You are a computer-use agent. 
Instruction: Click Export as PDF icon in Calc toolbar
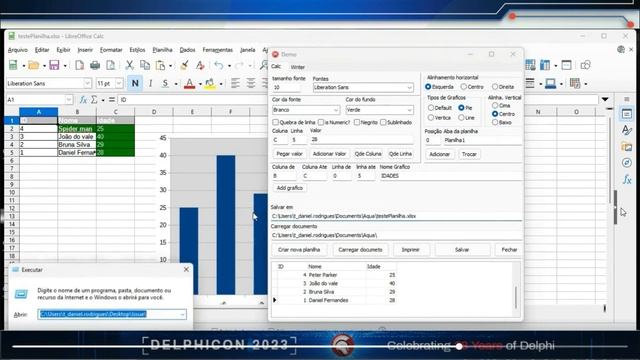click(80, 65)
